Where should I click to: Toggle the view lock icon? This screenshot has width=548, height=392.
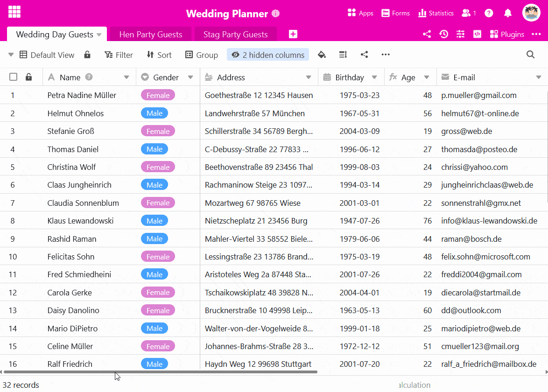click(87, 55)
